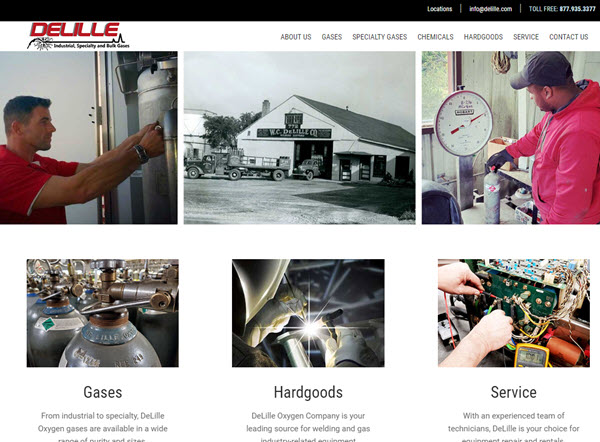This screenshot has height=442, width=600.
Task: Click the Gases section heading
Action: (103, 392)
